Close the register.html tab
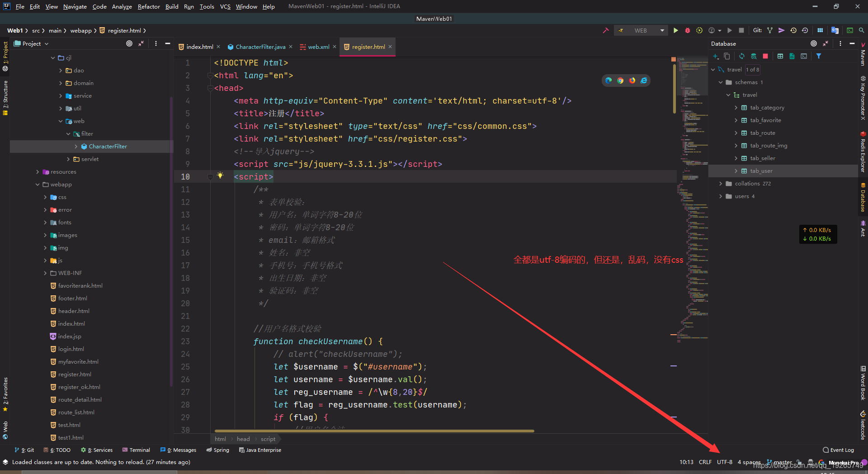Viewport: 868px width, 474px height. [x=390, y=47]
